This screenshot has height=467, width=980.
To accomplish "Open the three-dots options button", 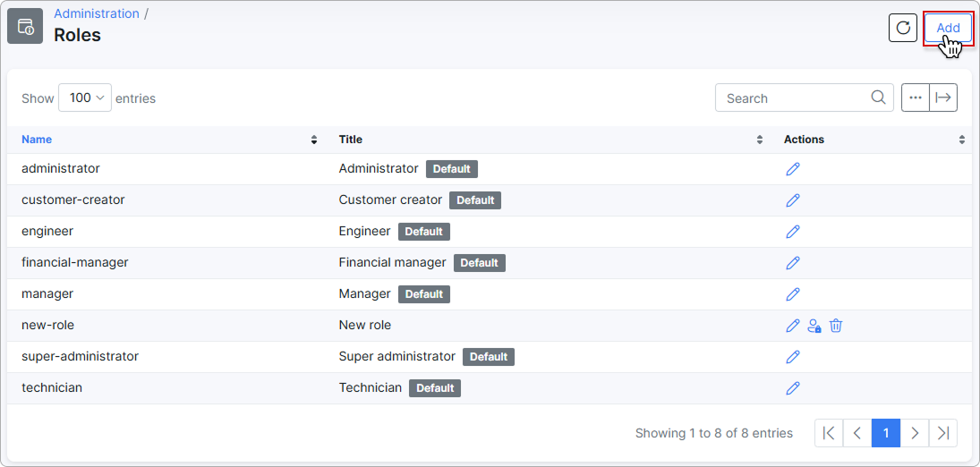I will (x=916, y=98).
